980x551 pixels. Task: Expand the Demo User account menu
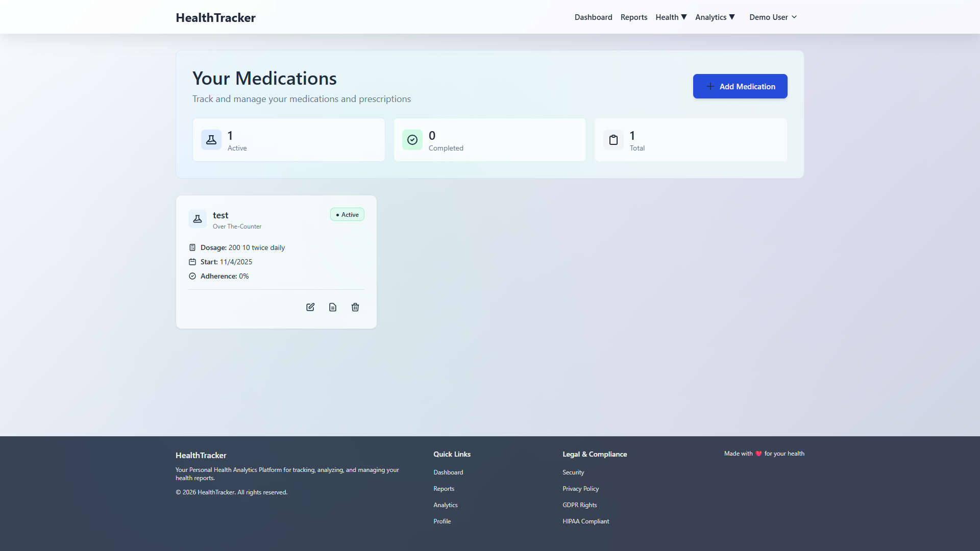[x=772, y=17]
